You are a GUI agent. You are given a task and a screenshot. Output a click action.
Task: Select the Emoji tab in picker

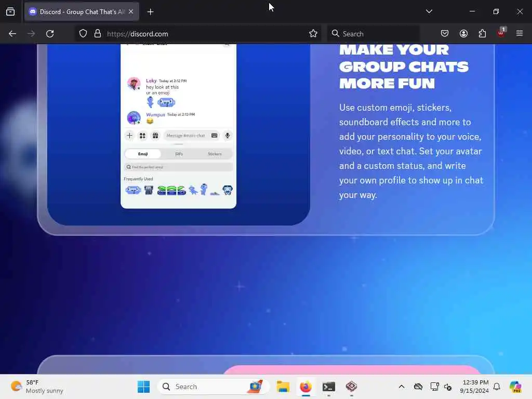point(143,154)
